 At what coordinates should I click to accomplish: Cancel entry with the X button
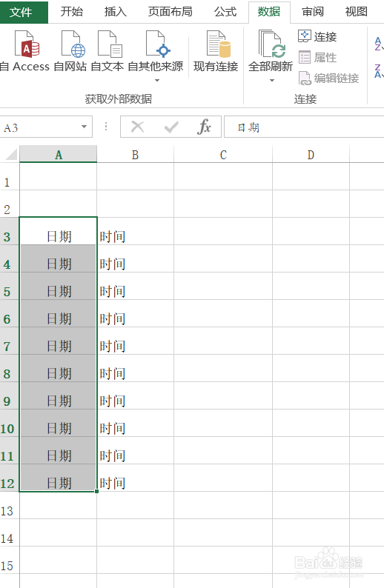coord(137,127)
